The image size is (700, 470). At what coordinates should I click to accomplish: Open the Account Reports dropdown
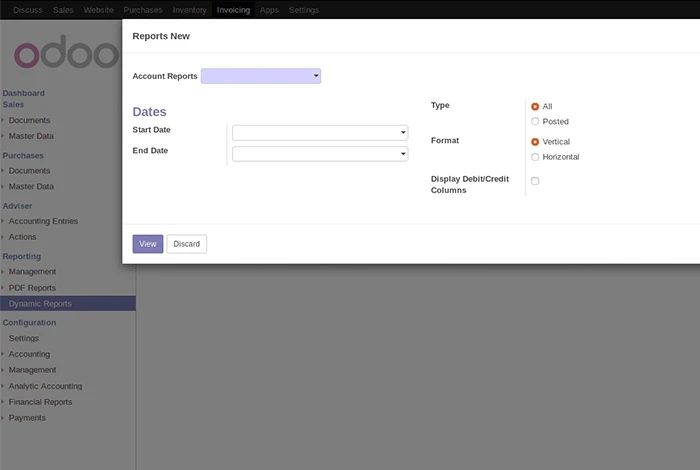[261, 76]
